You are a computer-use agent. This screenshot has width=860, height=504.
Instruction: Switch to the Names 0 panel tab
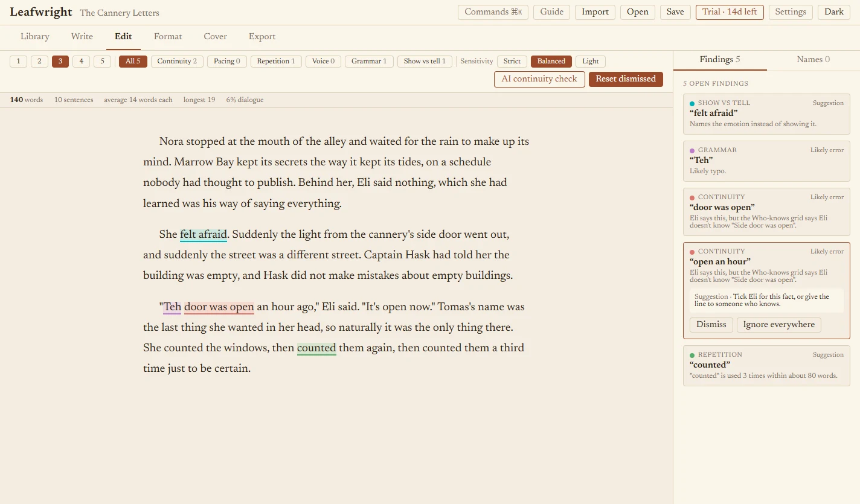pyautogui.click(x=813, y=59)
